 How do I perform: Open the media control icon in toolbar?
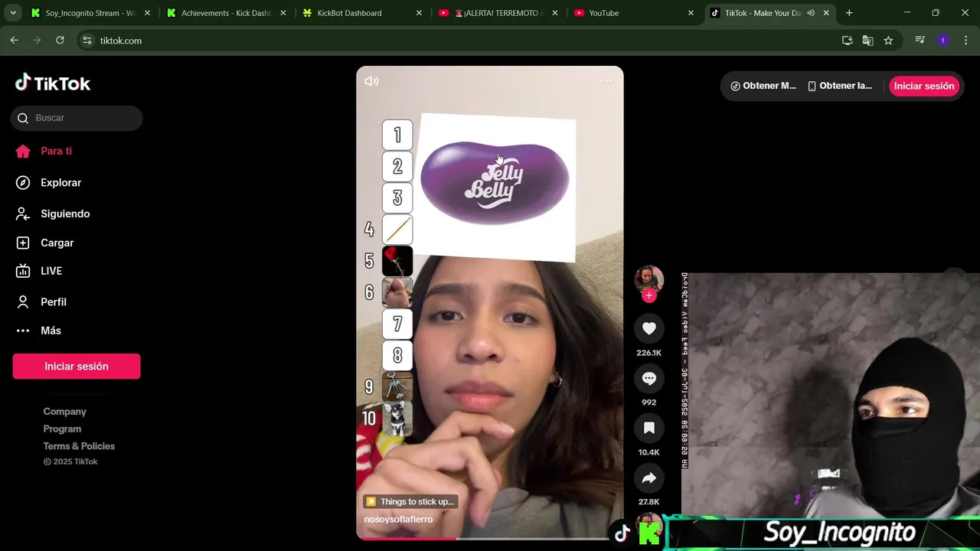click(x=920, y=41)
